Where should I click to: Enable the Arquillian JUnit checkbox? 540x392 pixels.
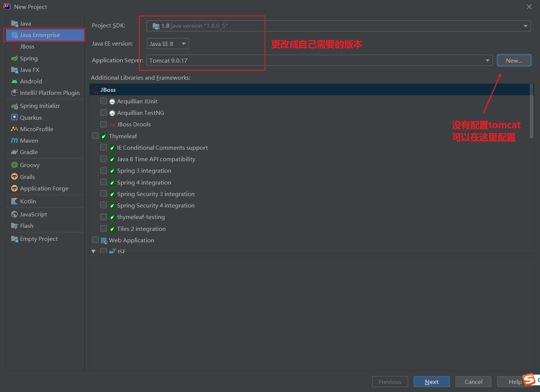coord(104,101)
